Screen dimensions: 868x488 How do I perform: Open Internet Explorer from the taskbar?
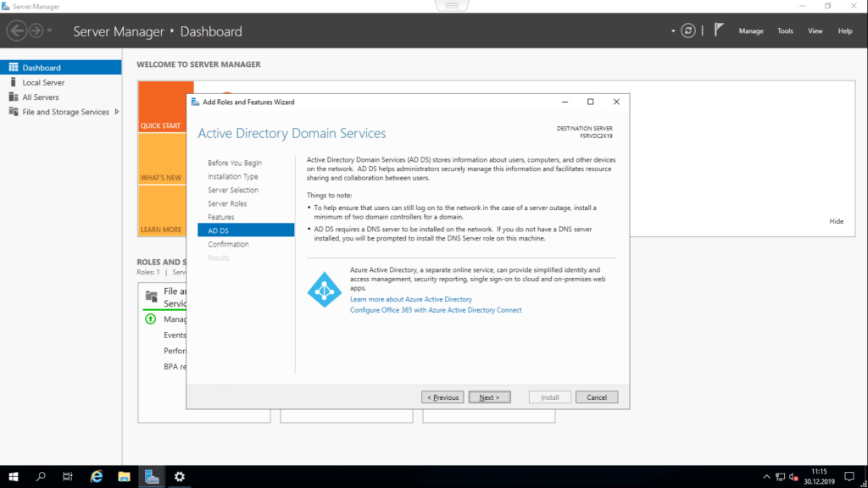click(97, 476)
